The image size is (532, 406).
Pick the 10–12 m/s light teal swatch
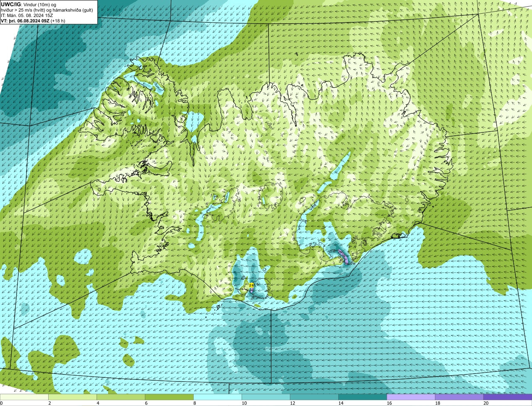pos(266,397)
